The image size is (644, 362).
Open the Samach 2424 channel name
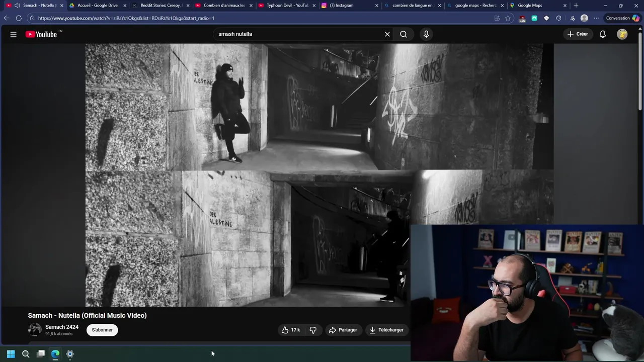tap(62, 327)
